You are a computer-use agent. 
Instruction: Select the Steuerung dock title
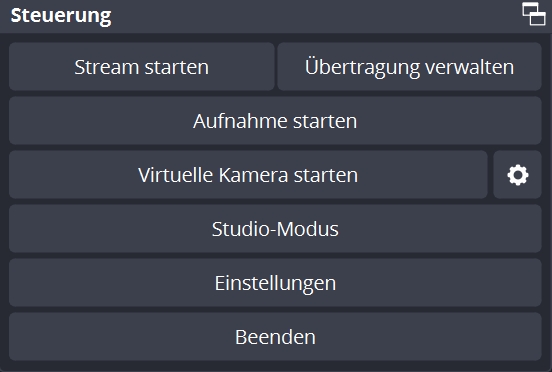click(x=61, y=15)
